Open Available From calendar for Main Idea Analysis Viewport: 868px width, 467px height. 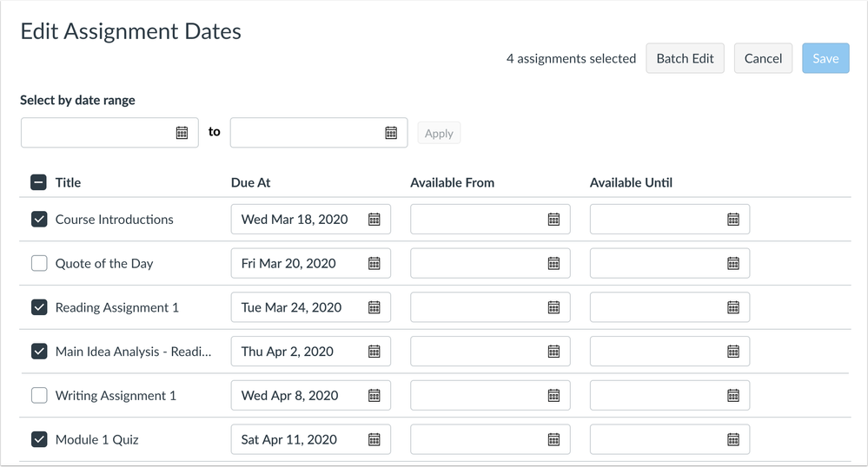553,352
